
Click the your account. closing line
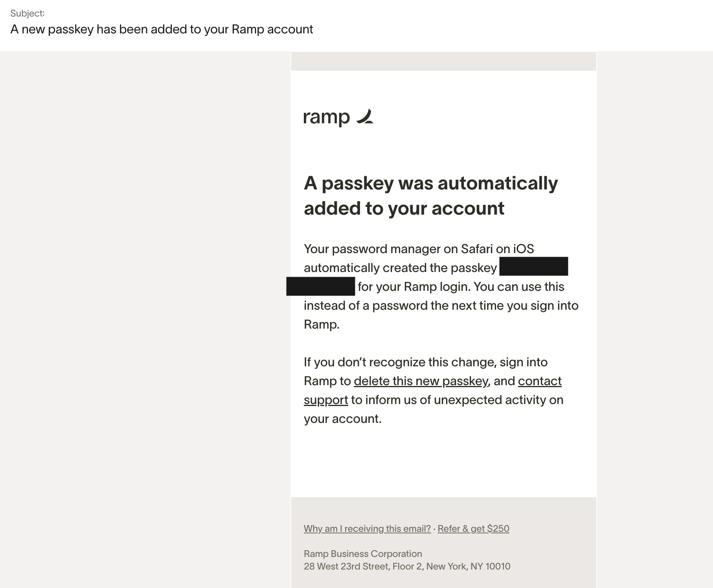343,419
